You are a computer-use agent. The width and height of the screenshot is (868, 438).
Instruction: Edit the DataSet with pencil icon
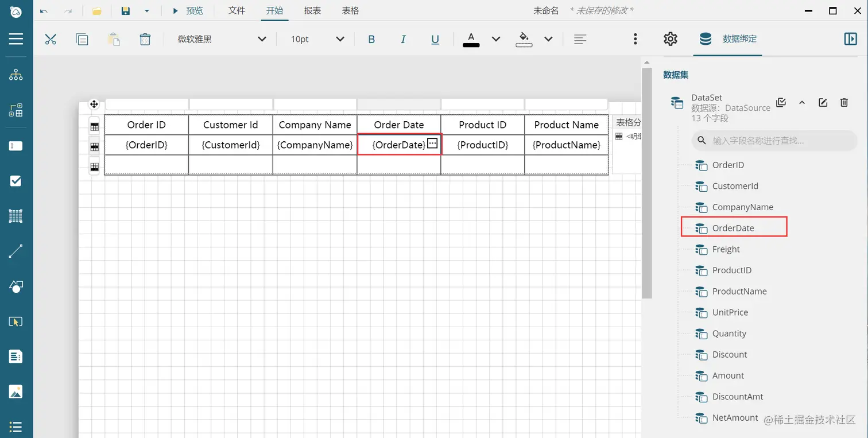[823, 102]
